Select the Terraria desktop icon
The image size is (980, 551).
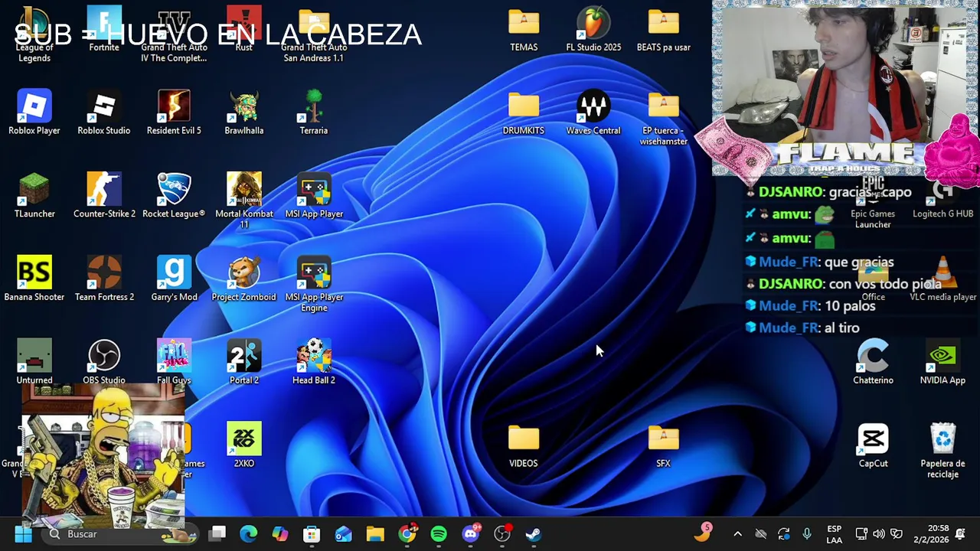(x=314, y=112)
